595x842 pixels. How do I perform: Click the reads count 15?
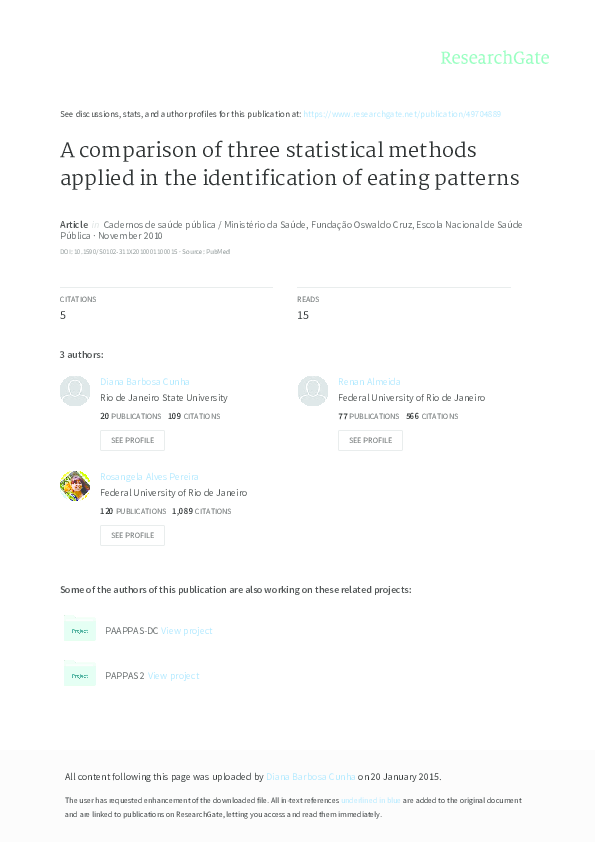(303, 315)
